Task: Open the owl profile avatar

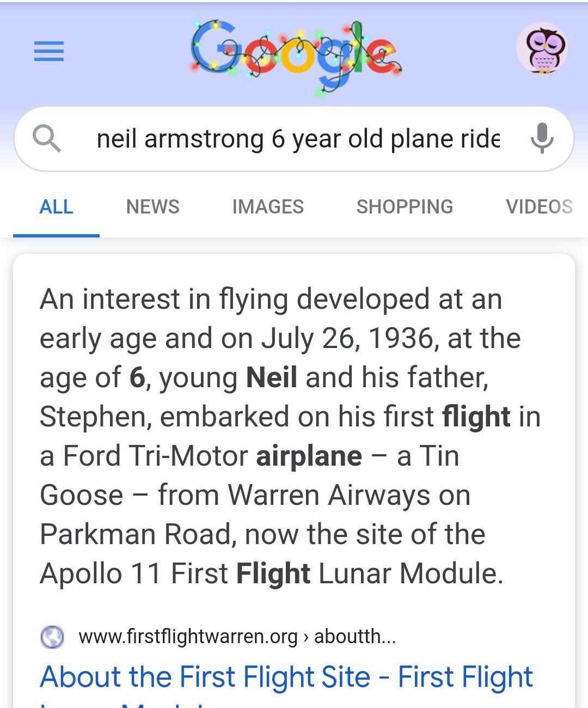Action: [x=542, y=49]
